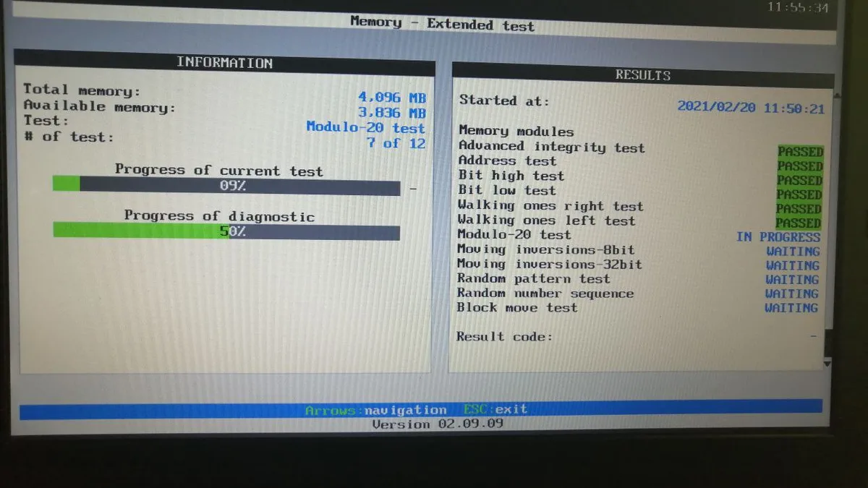The height and width of the screenshot is (488, 868).
Task: Select the 'Modulo-20 test' row in Results
Action: pyautogui.click(x=640, y=236)
